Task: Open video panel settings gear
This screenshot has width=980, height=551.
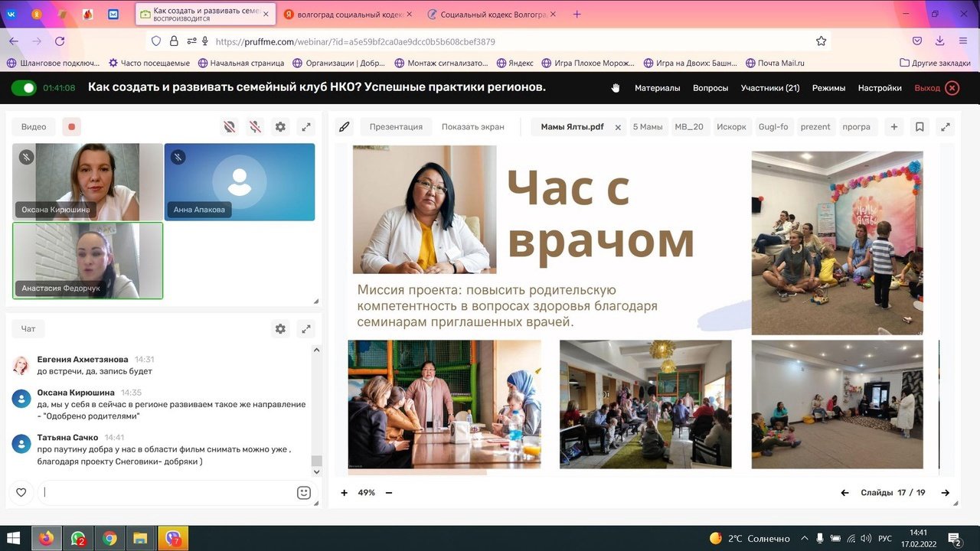Action: [x=280, y=127]
